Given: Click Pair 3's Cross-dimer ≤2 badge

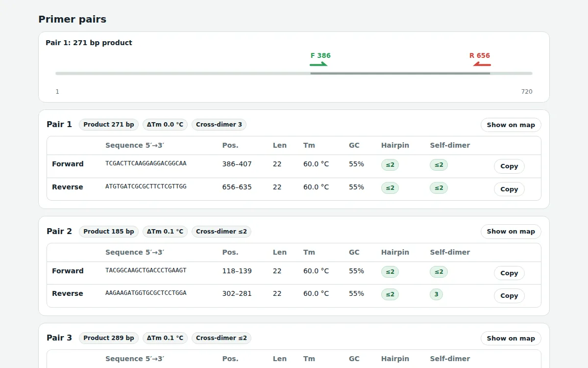Looking at the screenshot, I should pyautogui.click(x=221, y=338).
